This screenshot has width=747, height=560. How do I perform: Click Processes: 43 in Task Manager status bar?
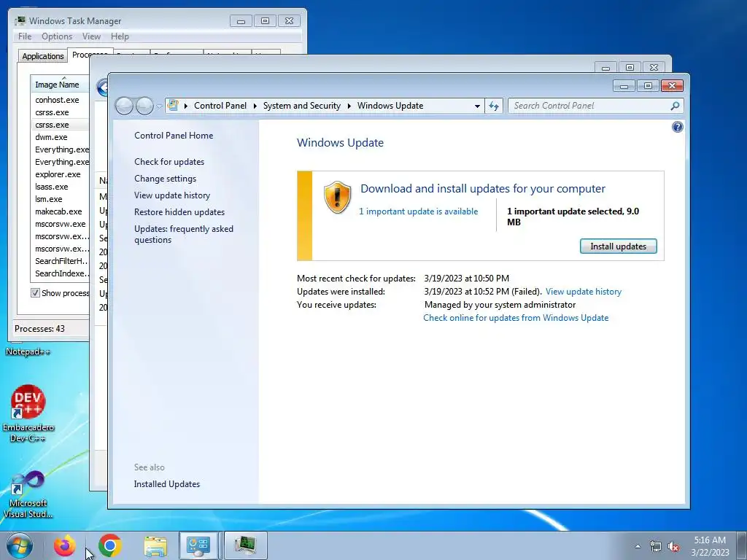[39, 329]
